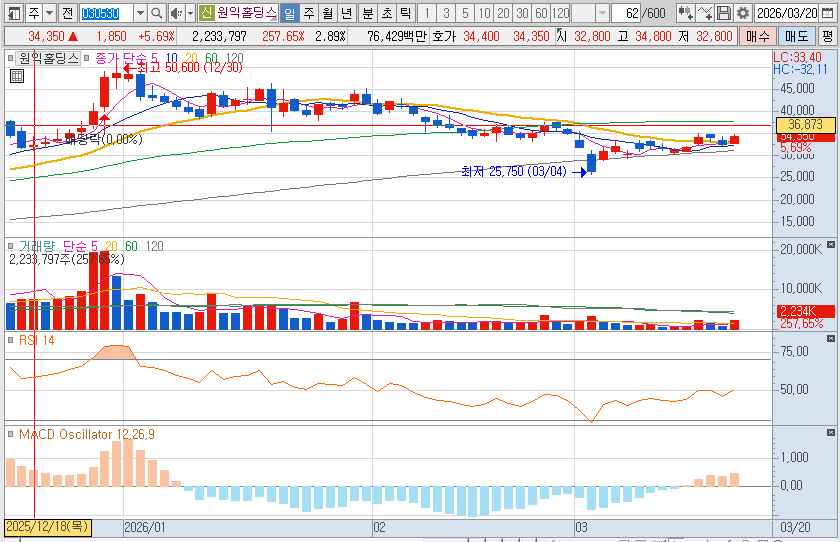Switch to yearly 년 chart period
Image resolution: width=840 pixels, height=542 pixels.
tap(347, 13)
